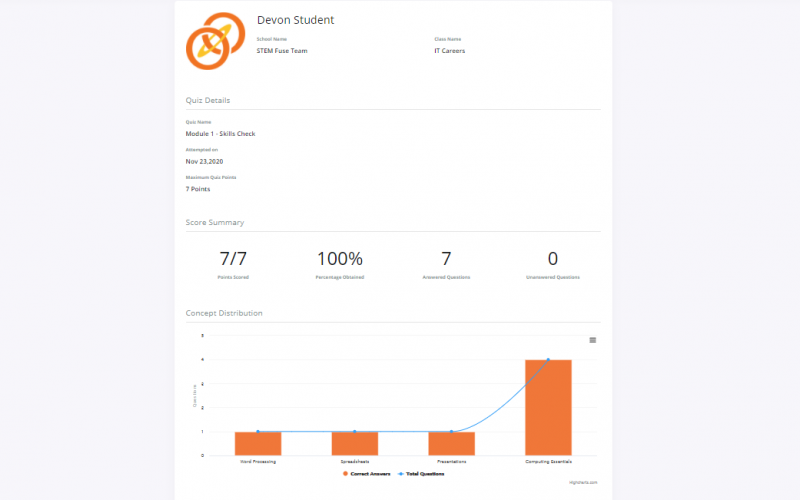Click the 7/7 points scored value
800x500 pixels.
[x=232, y=259]
